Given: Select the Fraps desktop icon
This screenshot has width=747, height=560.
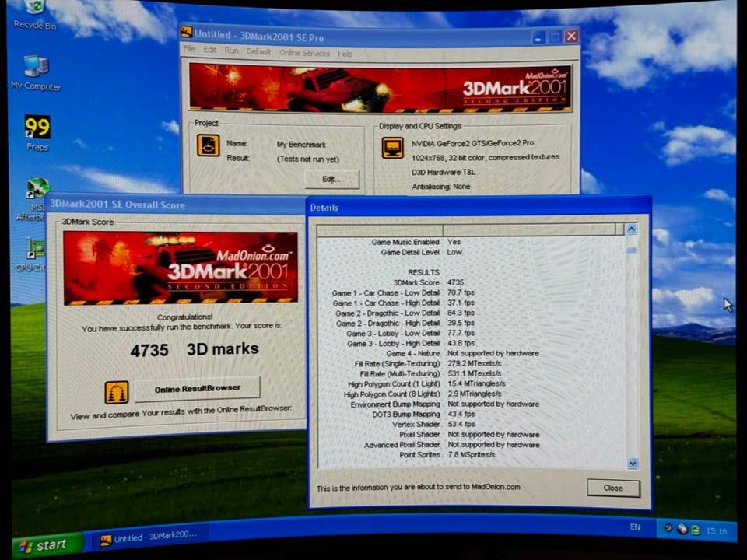Looking at the screenshot, I should 37,133.
